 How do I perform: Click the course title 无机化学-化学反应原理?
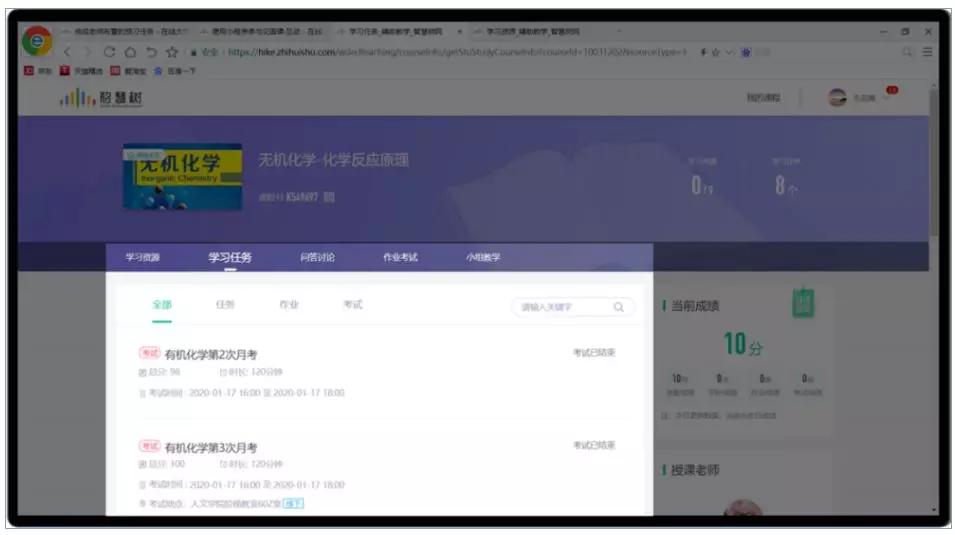tap(333, 160)
